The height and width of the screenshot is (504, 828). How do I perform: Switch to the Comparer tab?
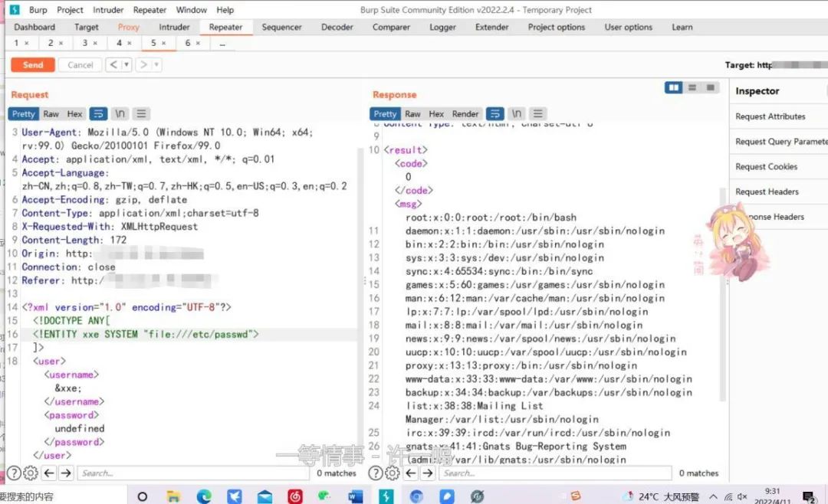(391, 27)
